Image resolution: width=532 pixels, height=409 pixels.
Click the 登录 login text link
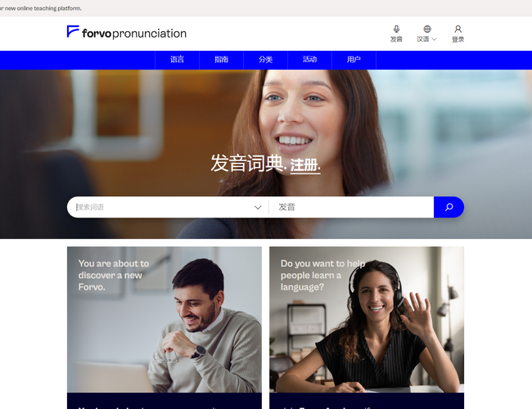pyautogui.click(x=458, y=39)
